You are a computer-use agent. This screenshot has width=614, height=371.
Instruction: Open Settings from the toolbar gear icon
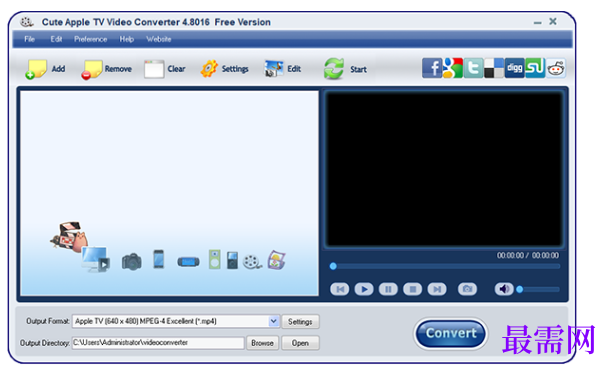(225, 69)
